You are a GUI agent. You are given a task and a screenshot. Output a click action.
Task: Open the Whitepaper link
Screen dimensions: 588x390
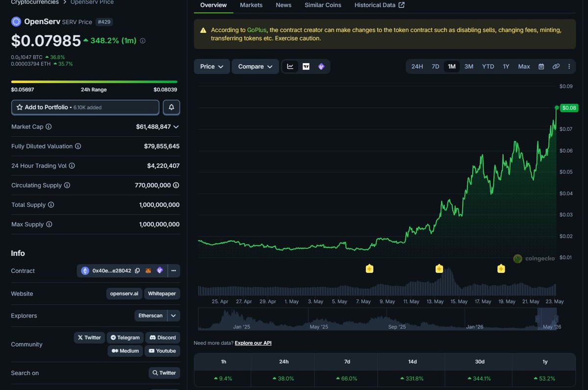pos(162,293)
